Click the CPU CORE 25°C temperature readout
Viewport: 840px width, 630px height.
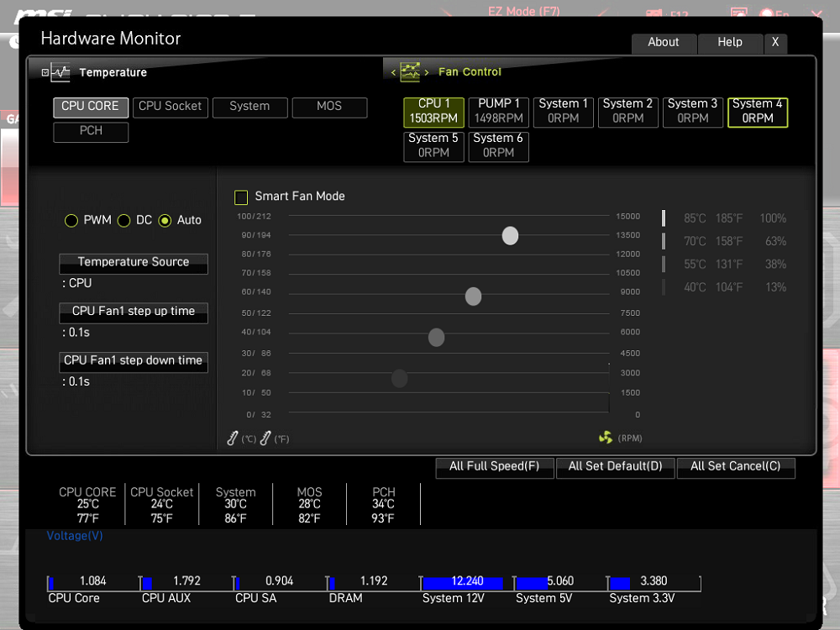[x=87, y=505]
